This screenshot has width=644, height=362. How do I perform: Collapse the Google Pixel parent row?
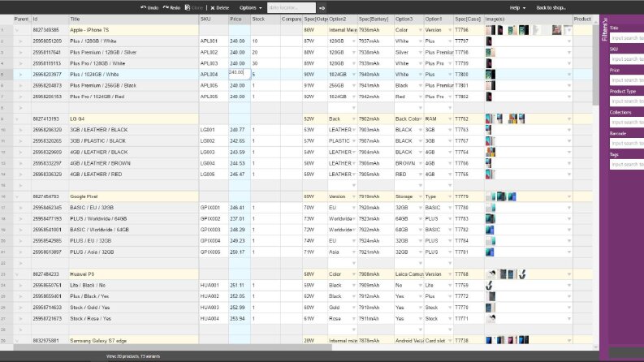point(17,196)
